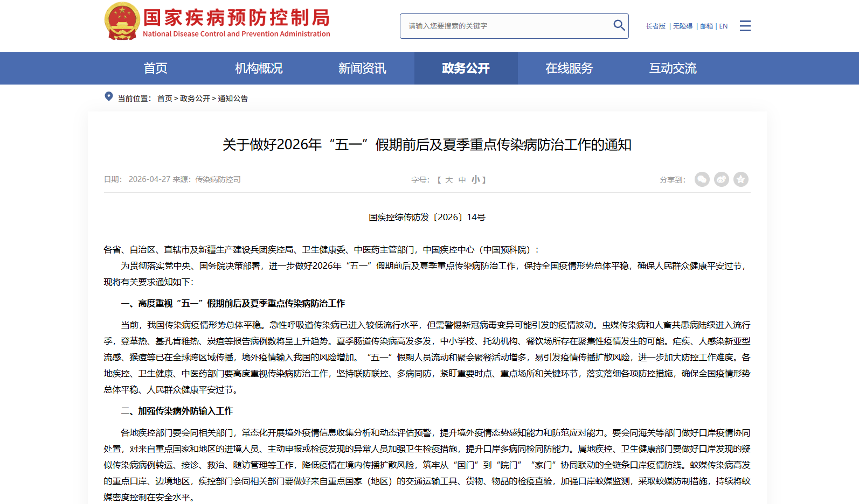Screen dimensions: 859x504
Task: Open the 新闻资讯 navigation menu
Action: tap(362, 68)
